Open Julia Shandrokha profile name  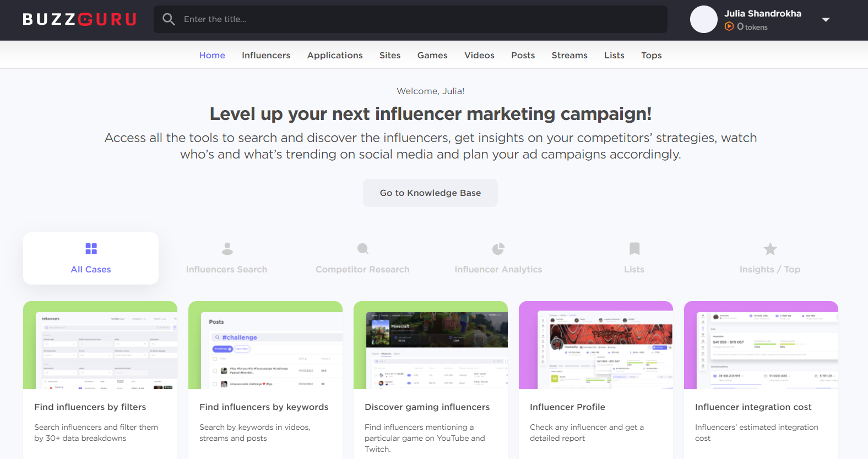coord(763,13)
